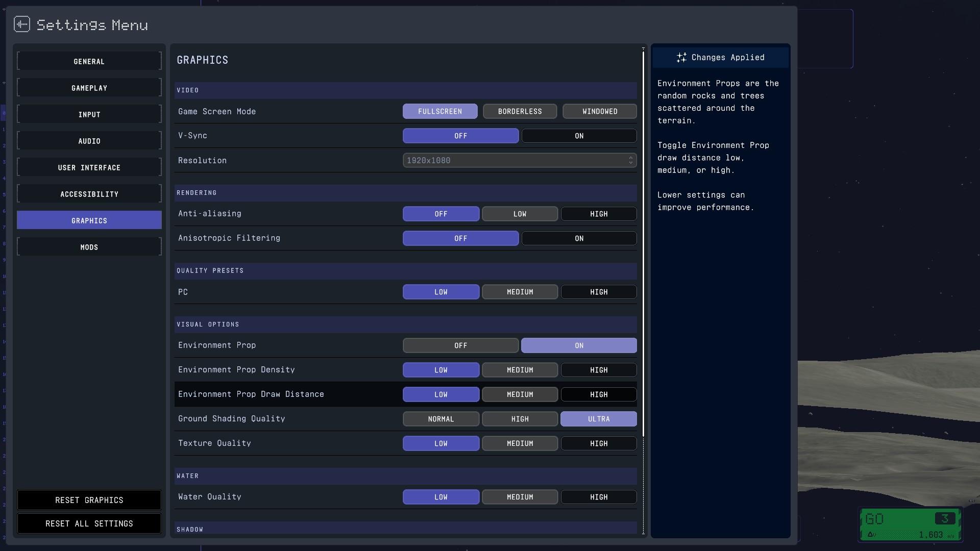Switch to Accessibility settings
This screenshot has width=980, height=551.
coord(89,194)
